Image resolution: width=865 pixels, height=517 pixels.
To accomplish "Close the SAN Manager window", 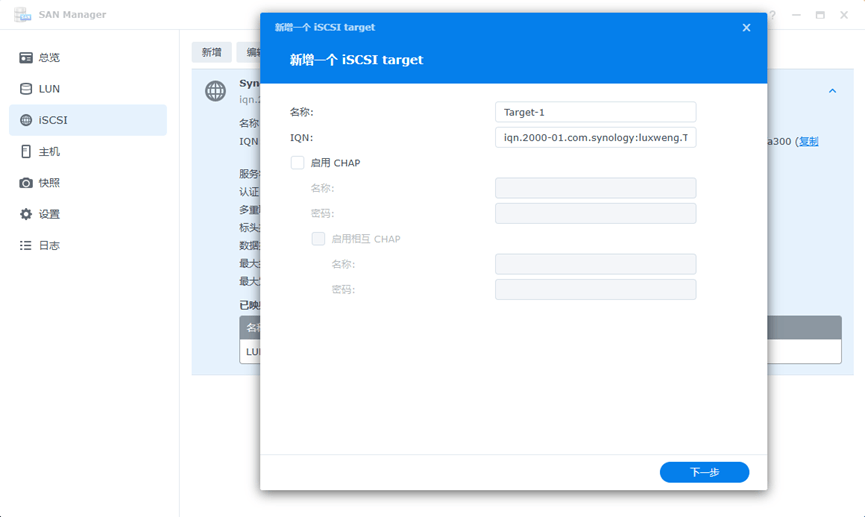I will point(844,15).
